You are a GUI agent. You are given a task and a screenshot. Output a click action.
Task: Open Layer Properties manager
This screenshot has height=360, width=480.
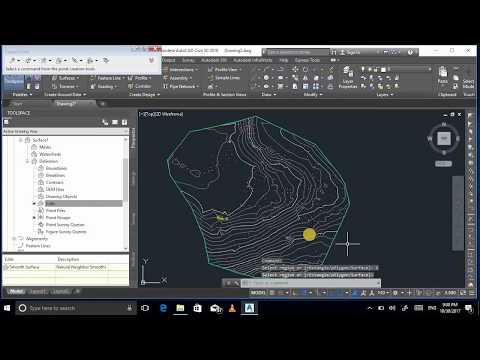click(x=348, y=78)
